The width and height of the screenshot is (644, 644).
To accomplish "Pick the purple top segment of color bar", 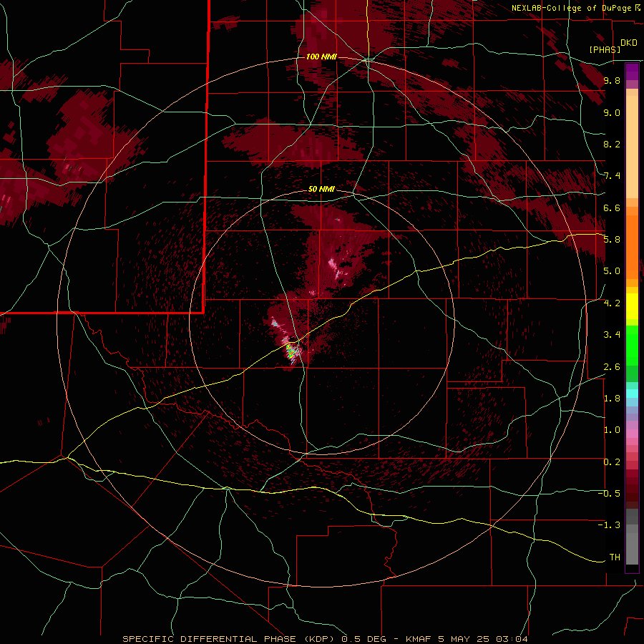I will click(x=632, y=72).
